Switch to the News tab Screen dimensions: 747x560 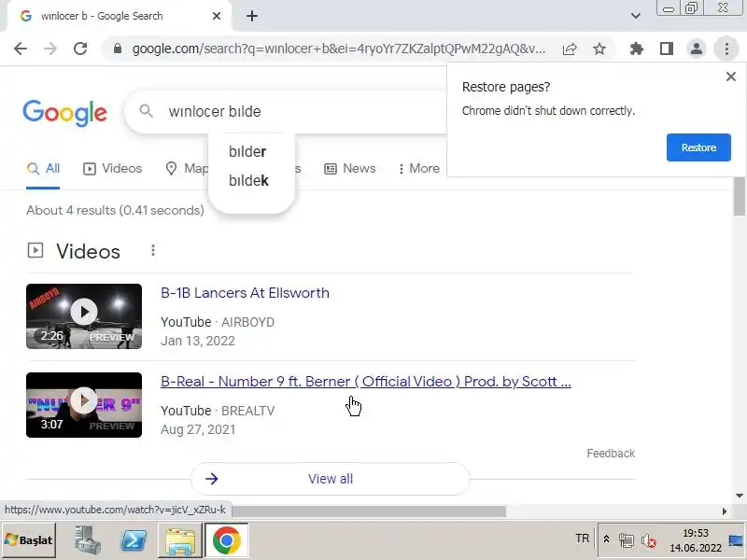[x=349, y=169]
